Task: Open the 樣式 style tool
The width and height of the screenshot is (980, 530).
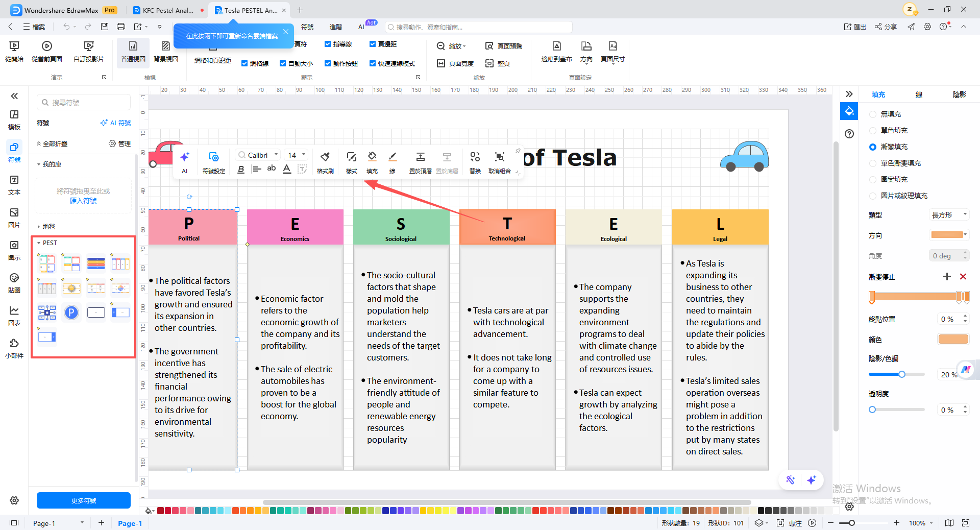Action: point(352,162)
